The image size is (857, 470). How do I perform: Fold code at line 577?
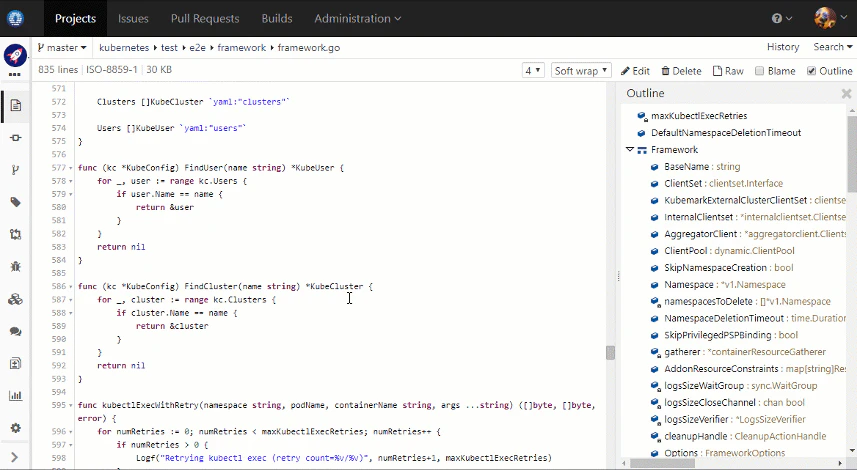[x=71, y=168]
